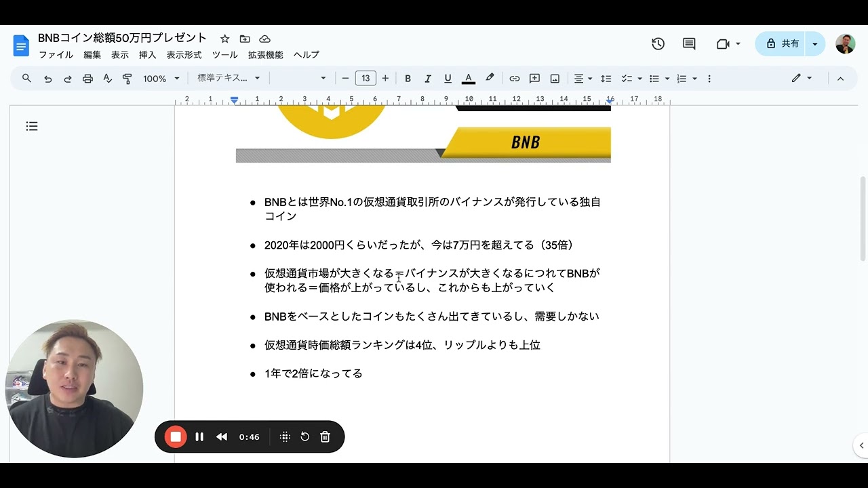The height and width of the screenshot is (488, 868).
Task: Toggle underline formatting
Action: click(448, 79)
